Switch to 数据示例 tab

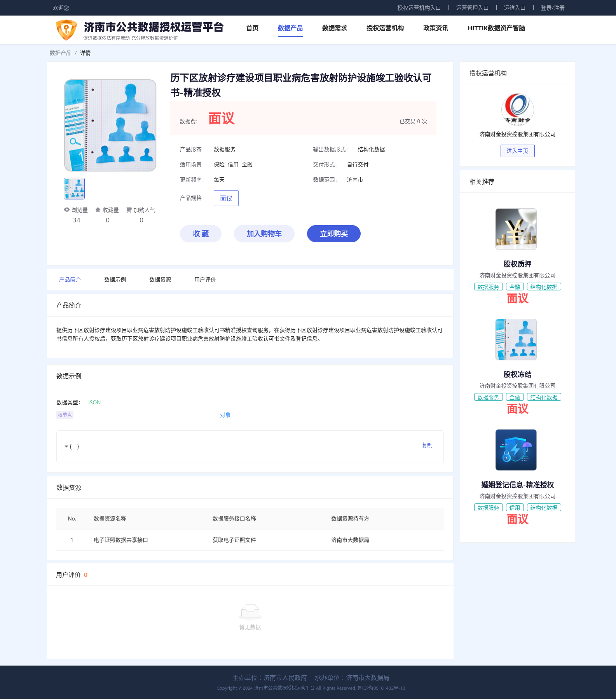[115, 280]
